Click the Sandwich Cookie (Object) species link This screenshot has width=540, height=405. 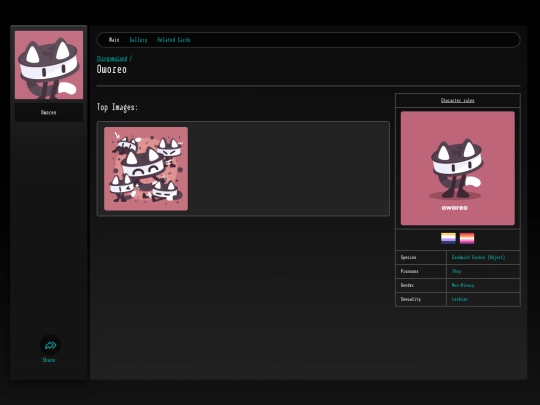click(478, 257)
